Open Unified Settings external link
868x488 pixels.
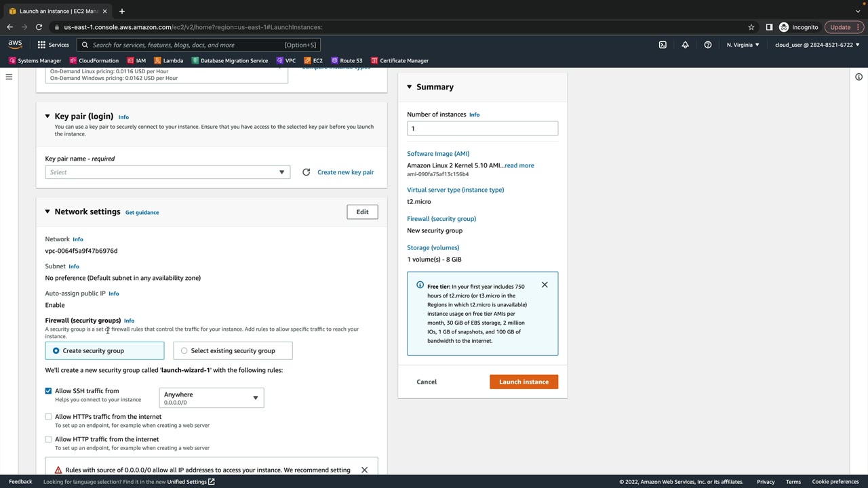tap(191, 482)
